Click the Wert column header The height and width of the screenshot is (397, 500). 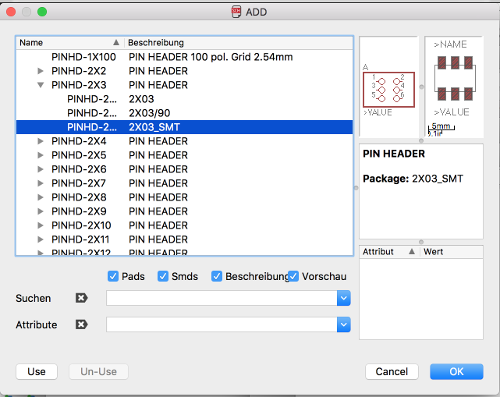(451, 252)
